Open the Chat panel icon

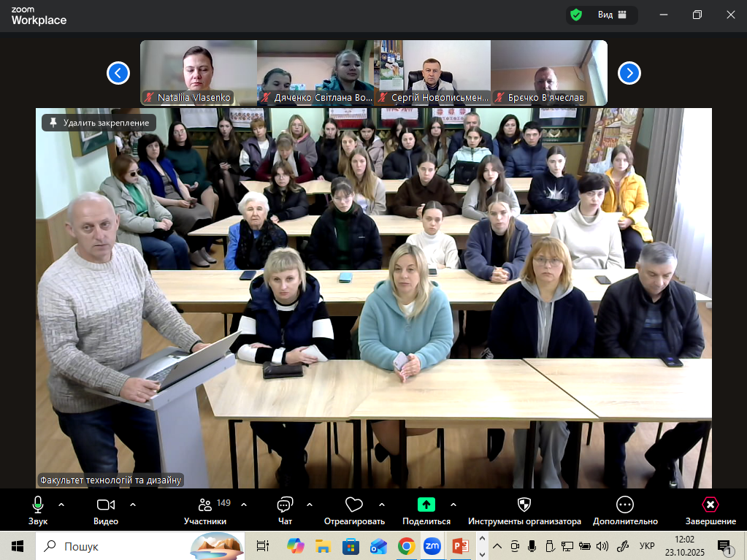pos(285,505)
